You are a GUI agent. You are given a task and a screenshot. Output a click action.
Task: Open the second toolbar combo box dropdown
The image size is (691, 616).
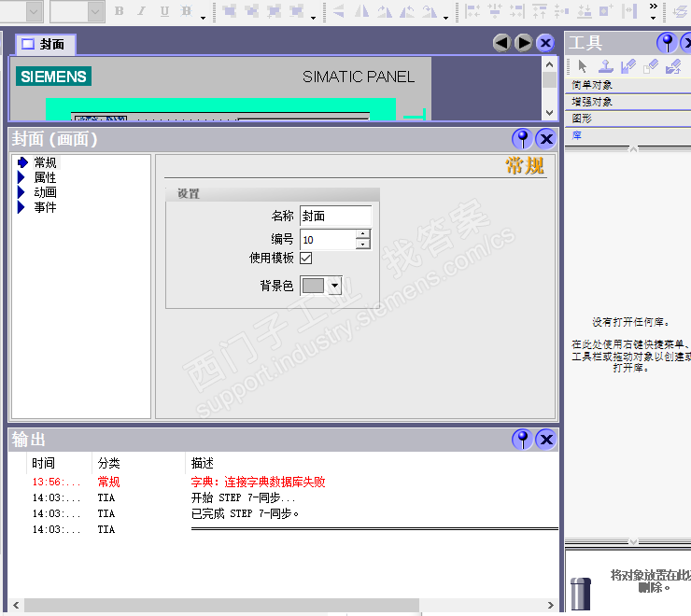tap(95, 12)
